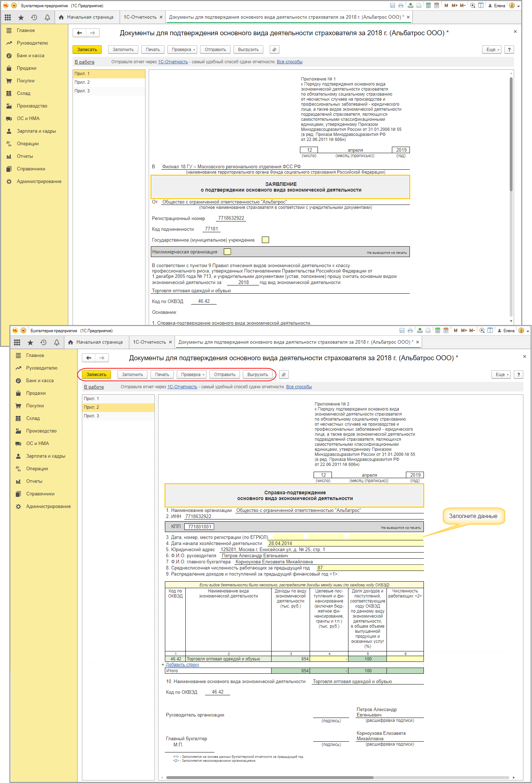Open the notifications bell in the Приложение № 1 window
This screenshot has height=783, width=532.
coord(47,17)
